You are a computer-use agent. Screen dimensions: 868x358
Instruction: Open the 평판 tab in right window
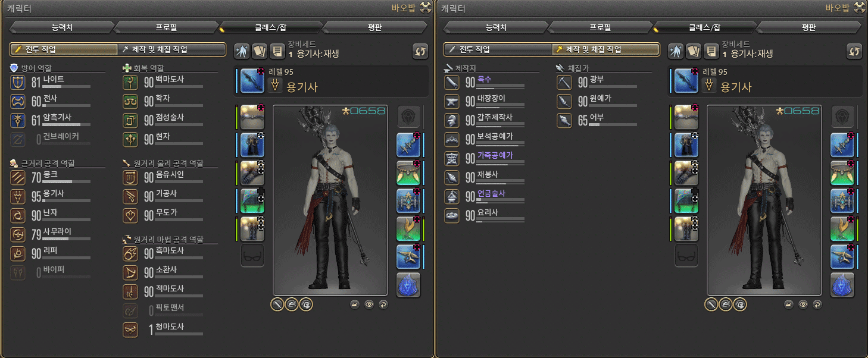[x=808, y=27]
